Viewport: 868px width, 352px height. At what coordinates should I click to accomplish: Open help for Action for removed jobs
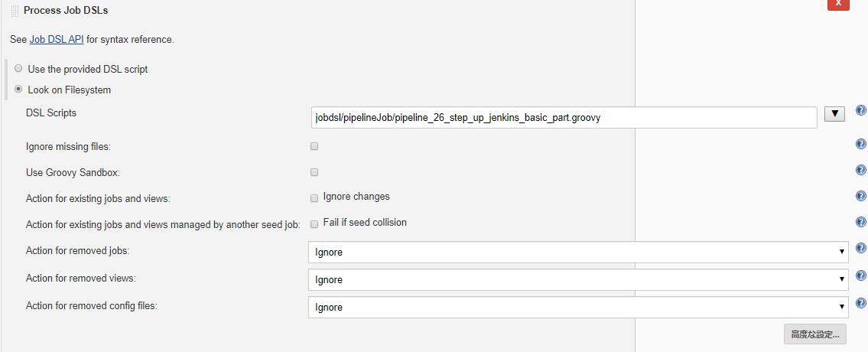coord(860,249)
